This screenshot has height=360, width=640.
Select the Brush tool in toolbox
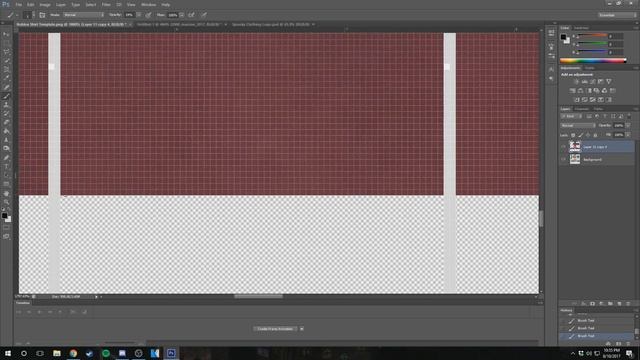[x=6, y=96]
